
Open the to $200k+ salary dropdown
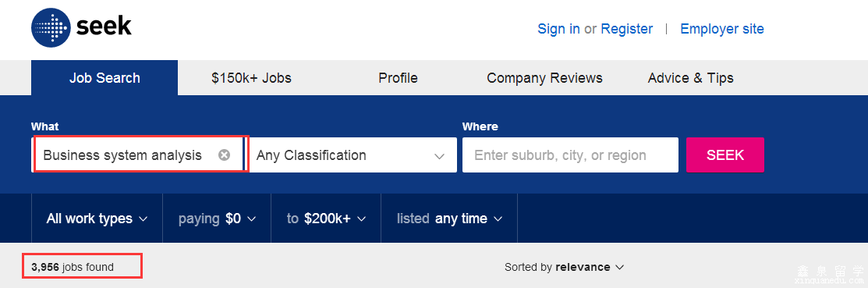click(326, 219)
